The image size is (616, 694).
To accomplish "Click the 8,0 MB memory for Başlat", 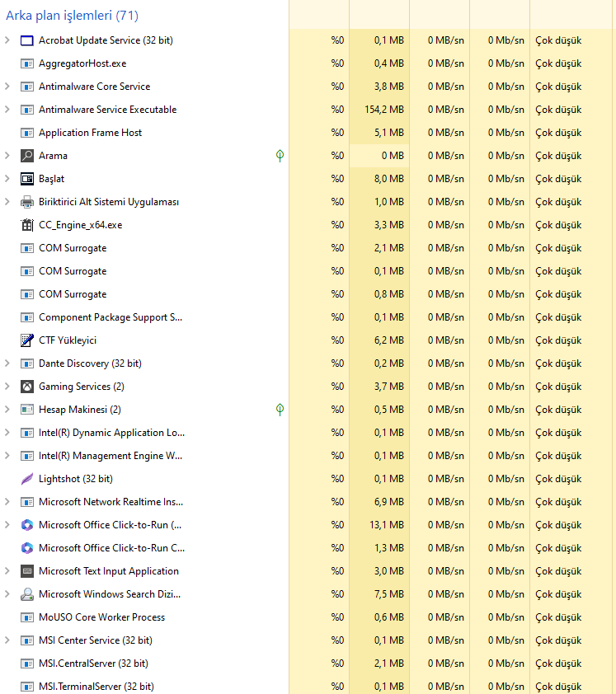I will click(389, 178).
